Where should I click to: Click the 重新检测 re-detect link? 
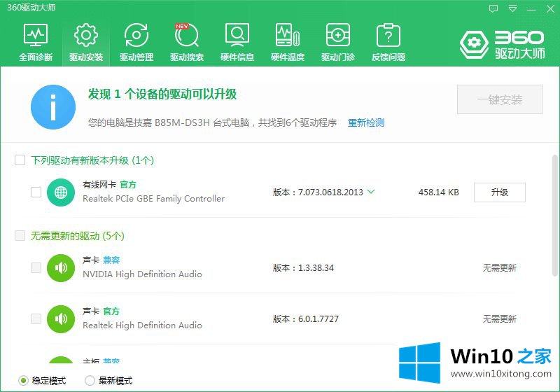366,122
